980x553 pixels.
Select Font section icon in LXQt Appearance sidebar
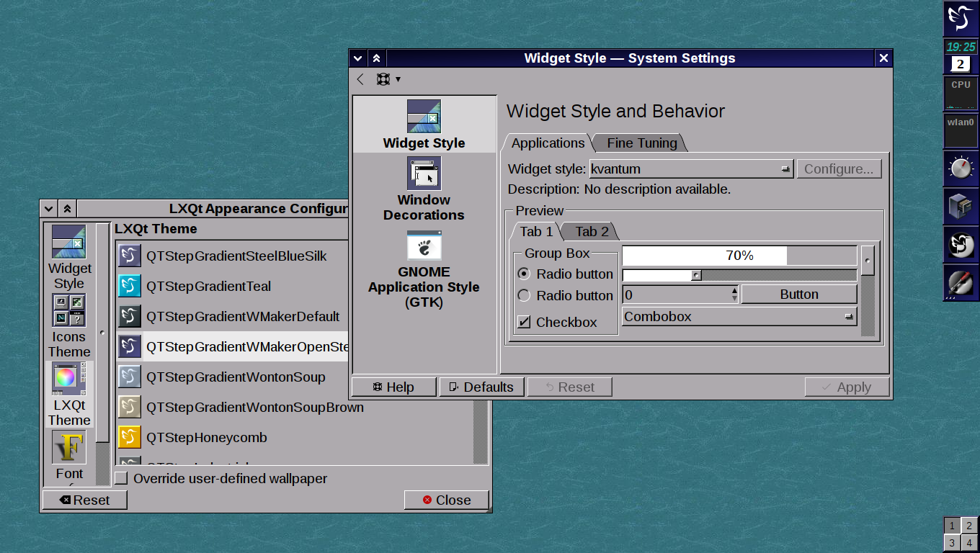click(x=69, y=447)
